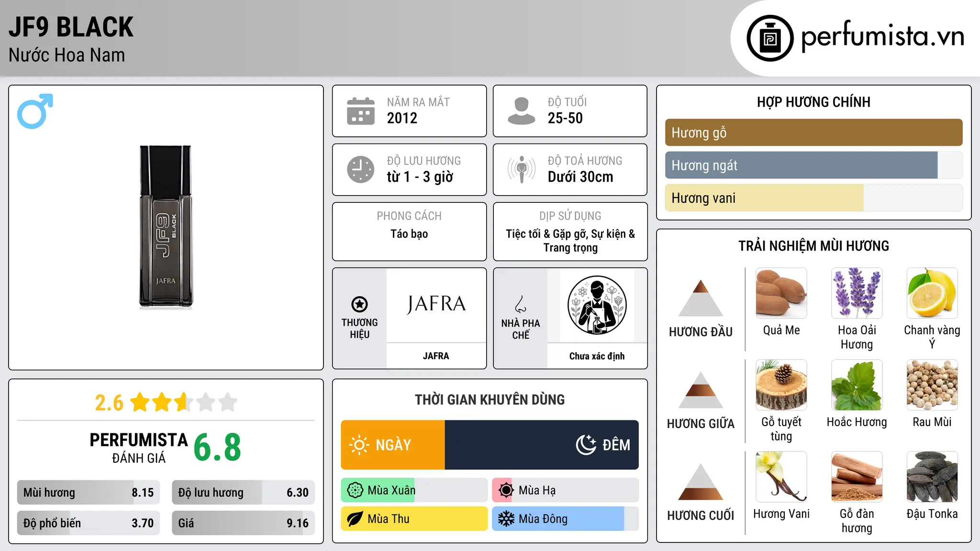
Task: Click the perfumista.vn site name
Action: tap(882, 37)
